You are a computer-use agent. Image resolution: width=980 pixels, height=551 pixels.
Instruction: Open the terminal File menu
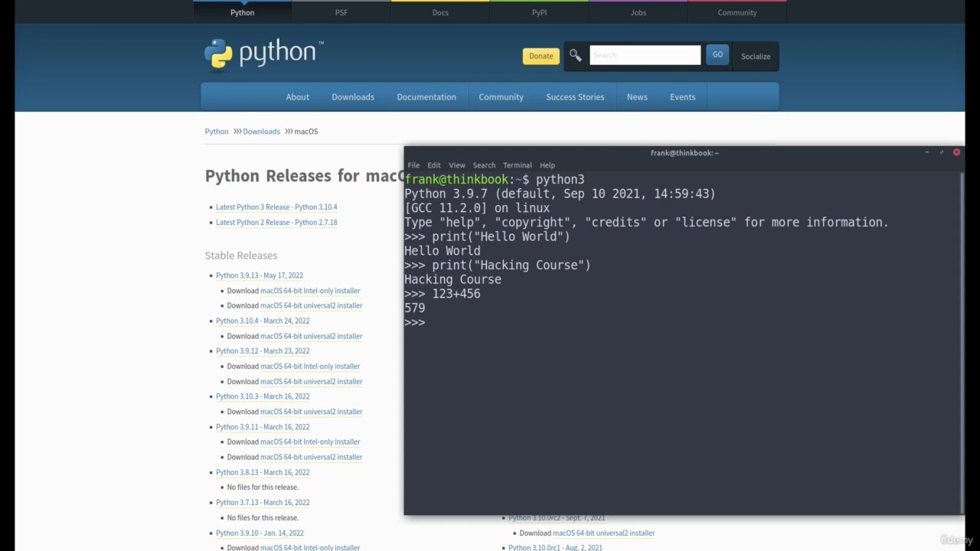(x=413, y=165)
